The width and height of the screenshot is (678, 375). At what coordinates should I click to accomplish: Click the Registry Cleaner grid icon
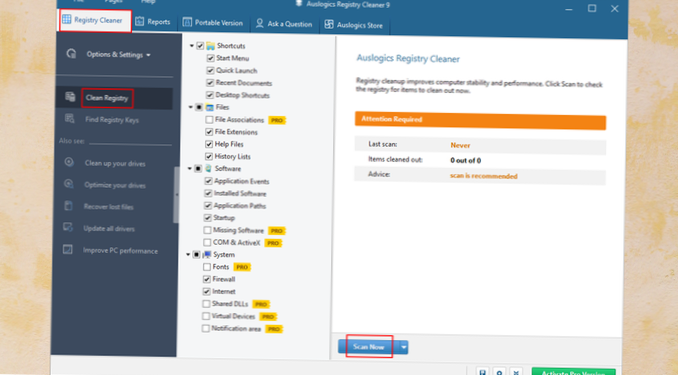(x=67, y=19)
